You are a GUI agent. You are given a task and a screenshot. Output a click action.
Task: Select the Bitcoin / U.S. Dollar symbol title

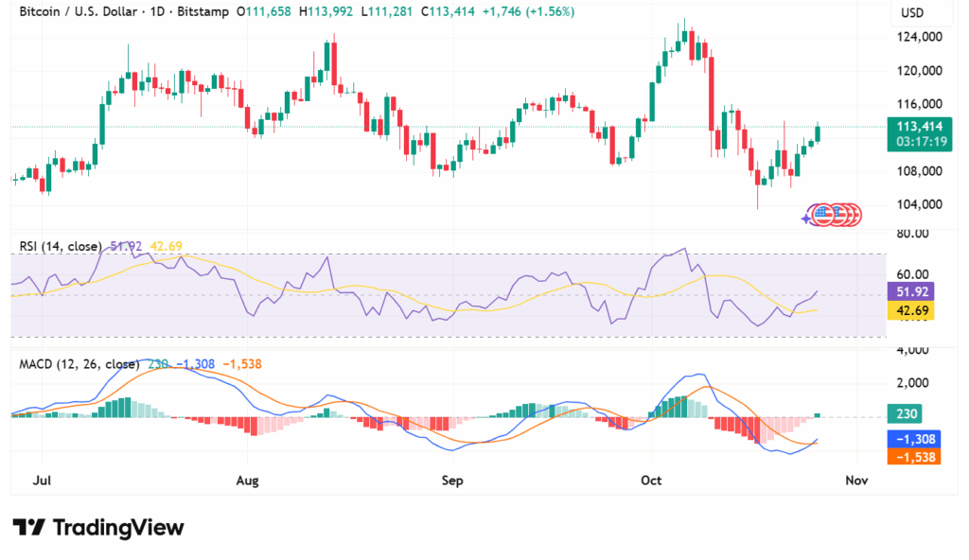79,11
